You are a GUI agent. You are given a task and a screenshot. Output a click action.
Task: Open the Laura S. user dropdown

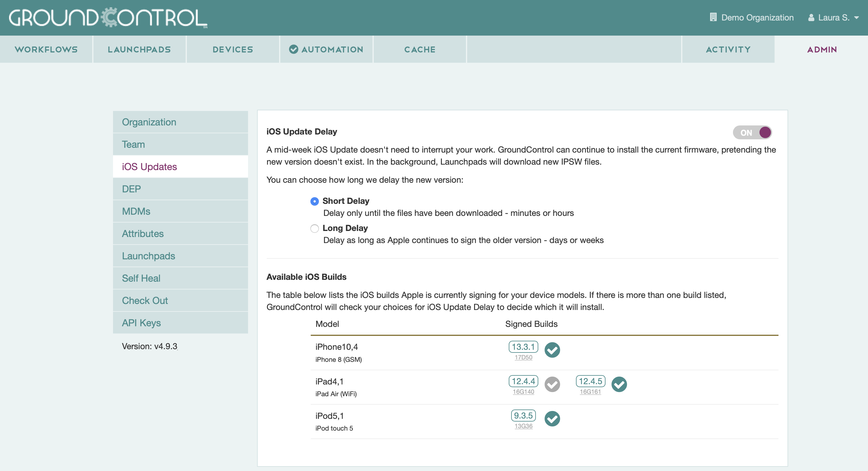click(834, 17)
